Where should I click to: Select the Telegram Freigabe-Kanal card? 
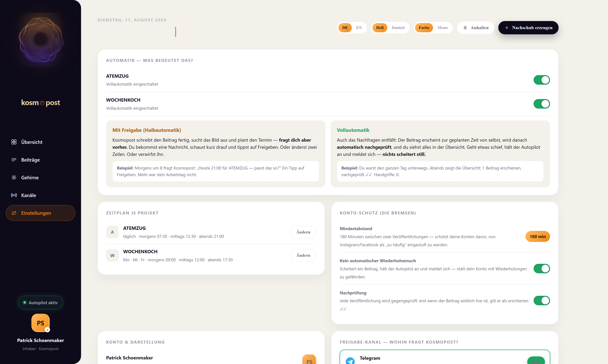(445, 357)
